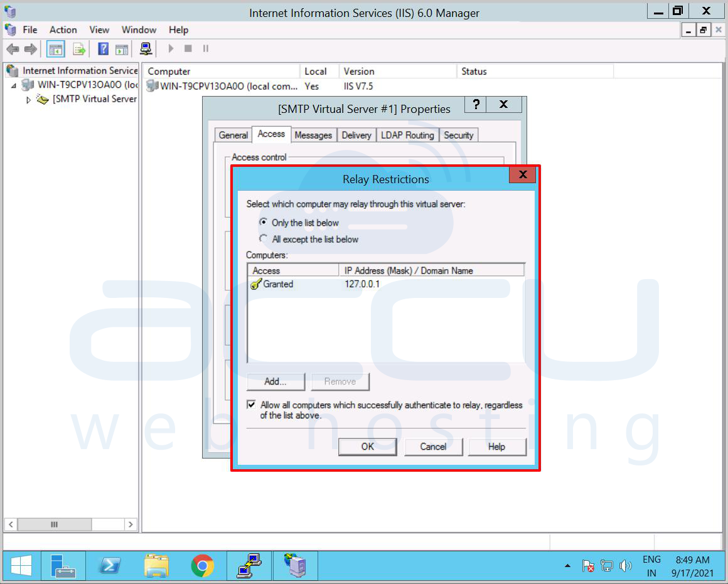Image resolution: width=728 pixels, height=584 pixels.
Task: Toggle the show/hide action pane icon
Action: [x=122, y=49]
